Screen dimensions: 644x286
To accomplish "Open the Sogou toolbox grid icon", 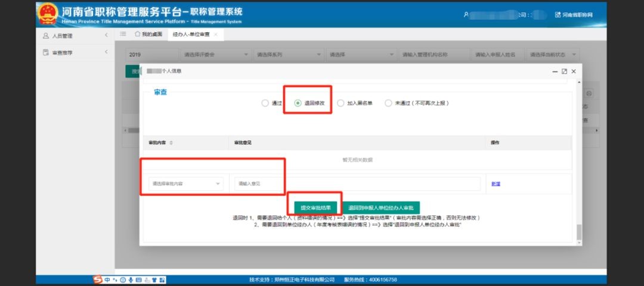I will (x=163, y=280).
